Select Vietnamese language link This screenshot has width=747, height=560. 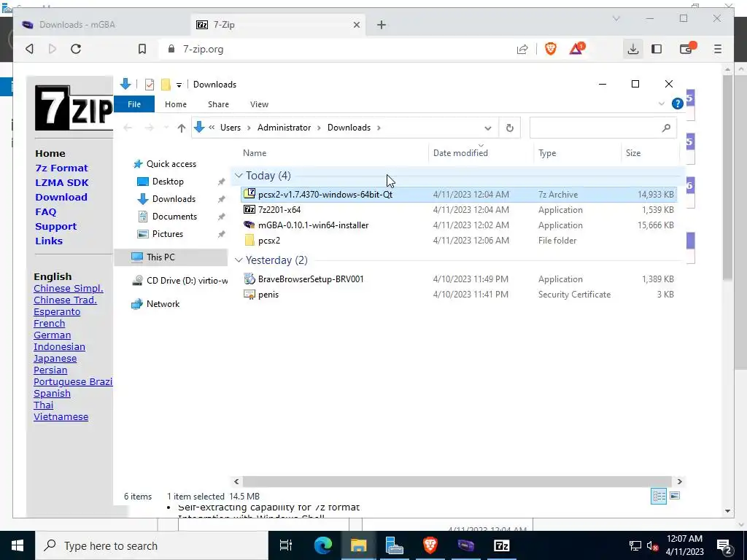click(x=61, y=416)
